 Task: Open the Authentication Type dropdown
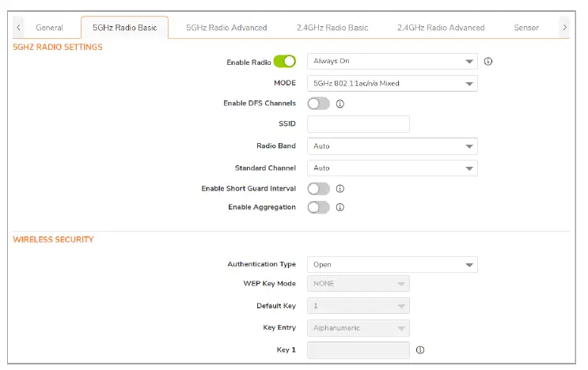(392, 265)
